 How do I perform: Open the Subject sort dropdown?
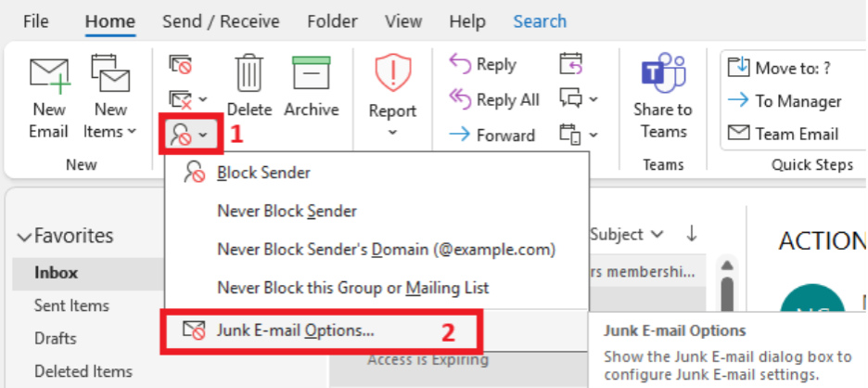pos(627,235)
